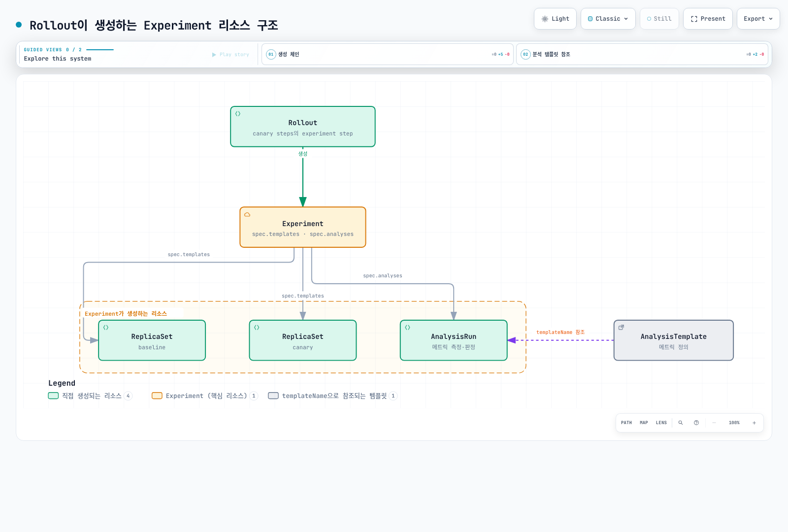Toggle legend item templateName으로 참조되는 템플릿
The width and height of the screenshot is (788, 532).
(x=333, y=396)
